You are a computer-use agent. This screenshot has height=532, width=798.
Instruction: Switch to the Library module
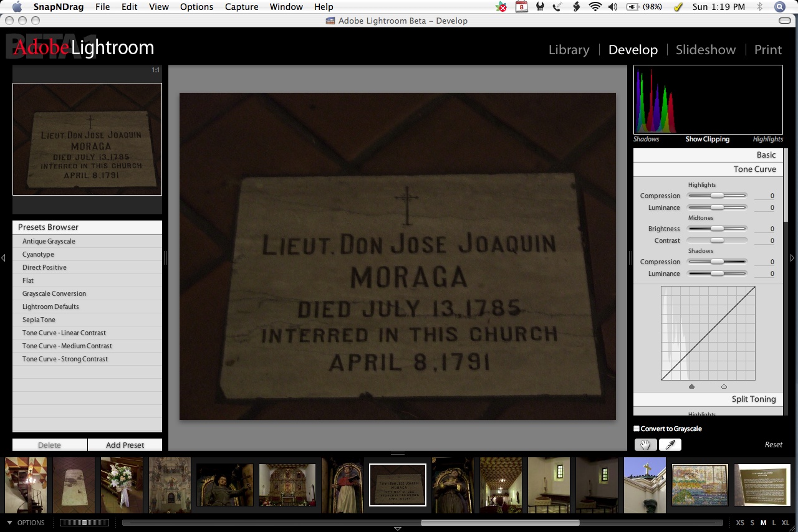569,50
